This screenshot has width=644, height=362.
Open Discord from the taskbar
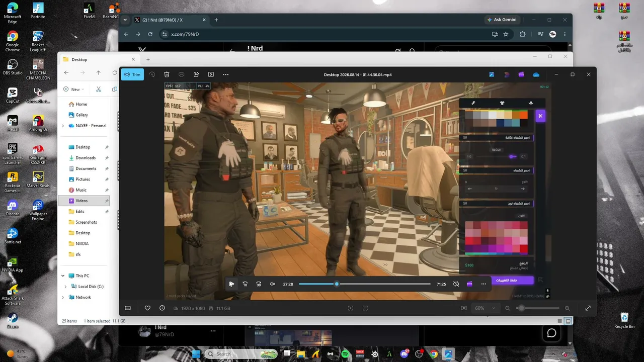[x=404, y=354]
